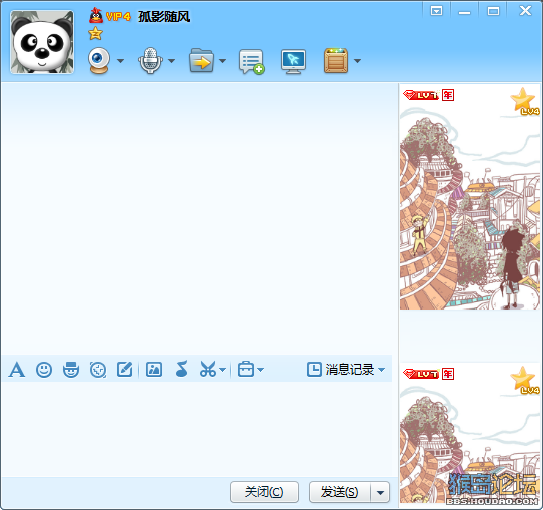543x510 pixels.
Task: Minimize the chat window
Action: pyautogui.click(x=464, y=12)
